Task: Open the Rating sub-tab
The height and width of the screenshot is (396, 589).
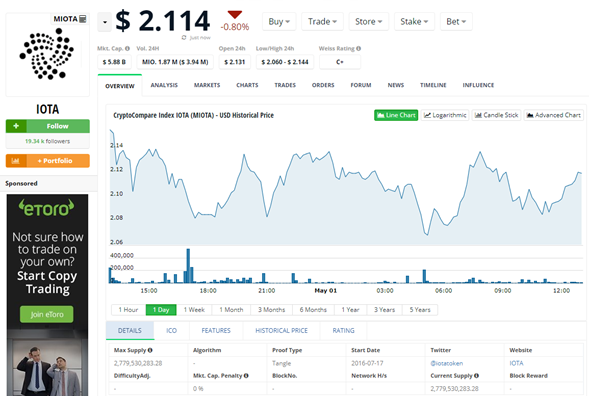Action: click(343, 331)
